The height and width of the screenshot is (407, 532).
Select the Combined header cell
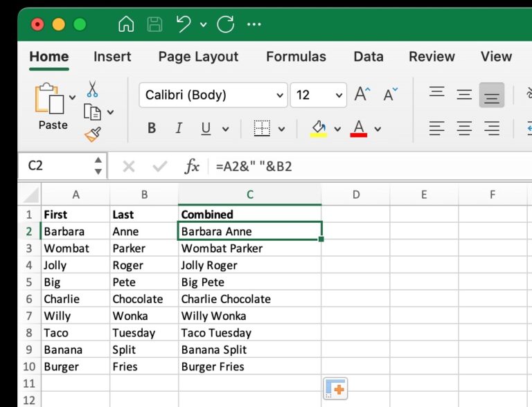click(x=249, y=215)
